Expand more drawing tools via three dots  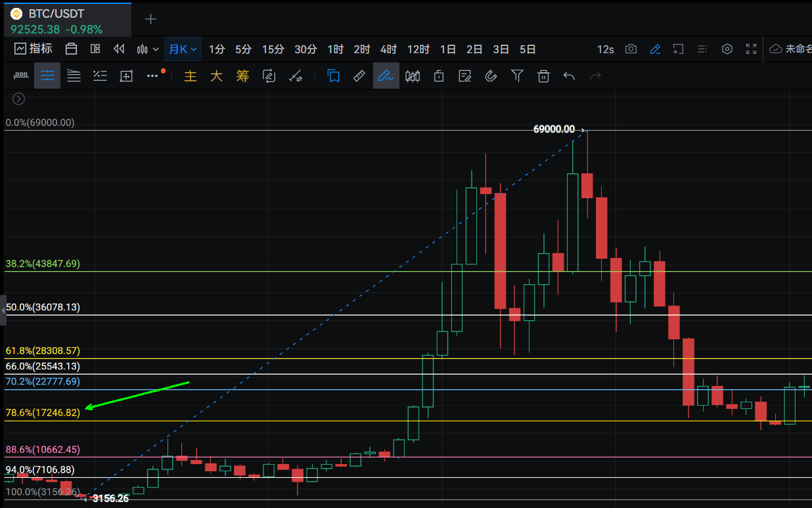pos(152,76)
